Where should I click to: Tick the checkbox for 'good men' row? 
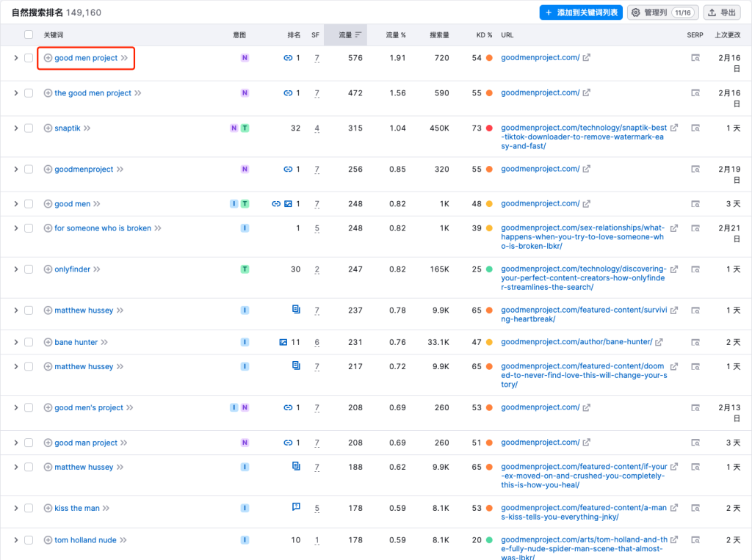tap(29, 204)
